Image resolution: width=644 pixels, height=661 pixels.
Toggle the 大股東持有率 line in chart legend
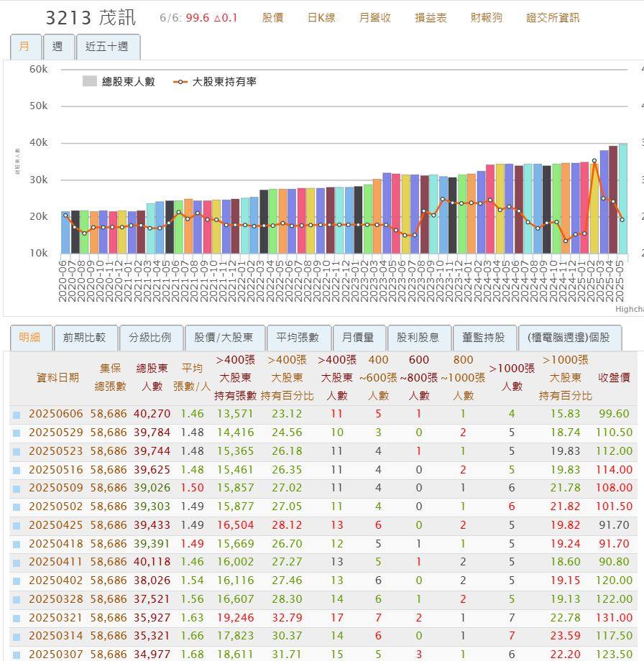coord(215,82)
